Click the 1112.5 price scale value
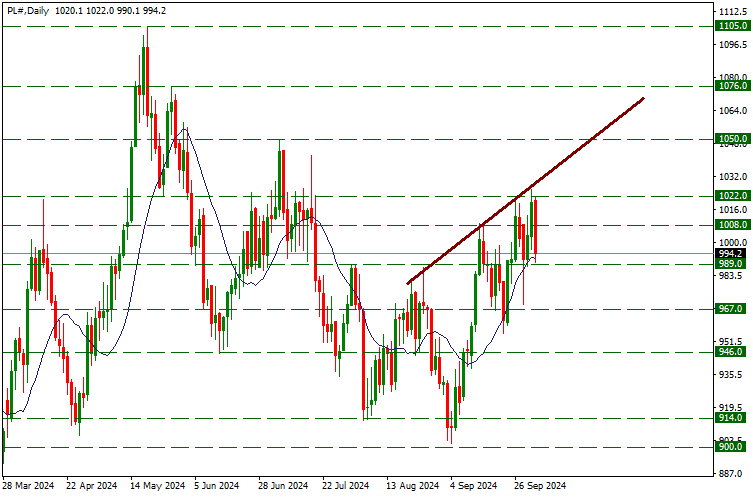 (x=733, y=12)
